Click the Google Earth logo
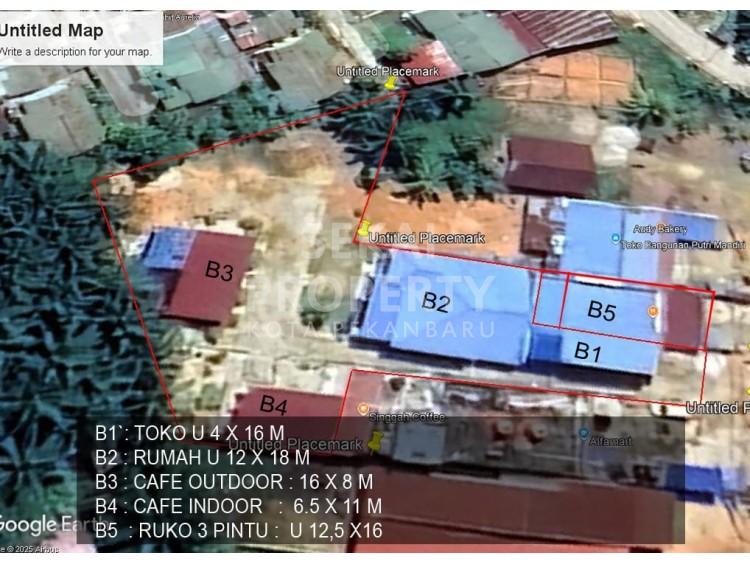Viewport: 750px width, 563px height. click(51, 525)
